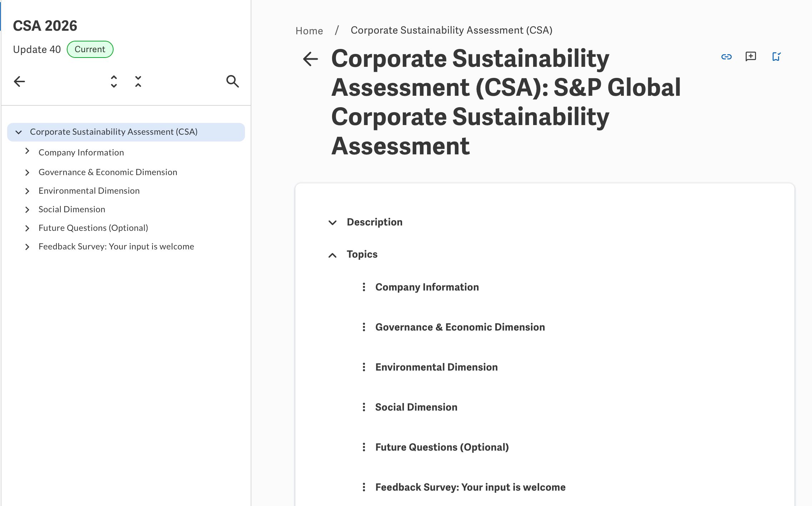Expand Company Information in sidebar tree
Screen dimensions: 812x506
(27, 152)
